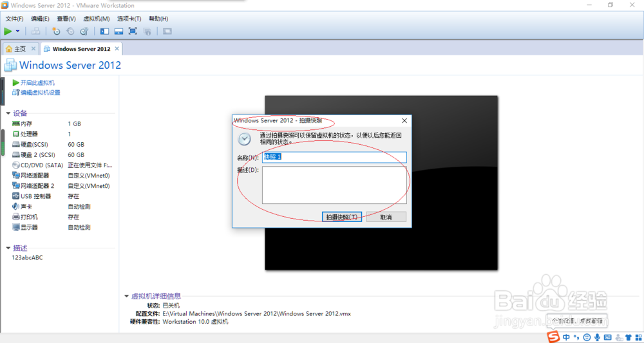Select the 声卡 device row
This screenshot has width=644, height=343.
62,207
